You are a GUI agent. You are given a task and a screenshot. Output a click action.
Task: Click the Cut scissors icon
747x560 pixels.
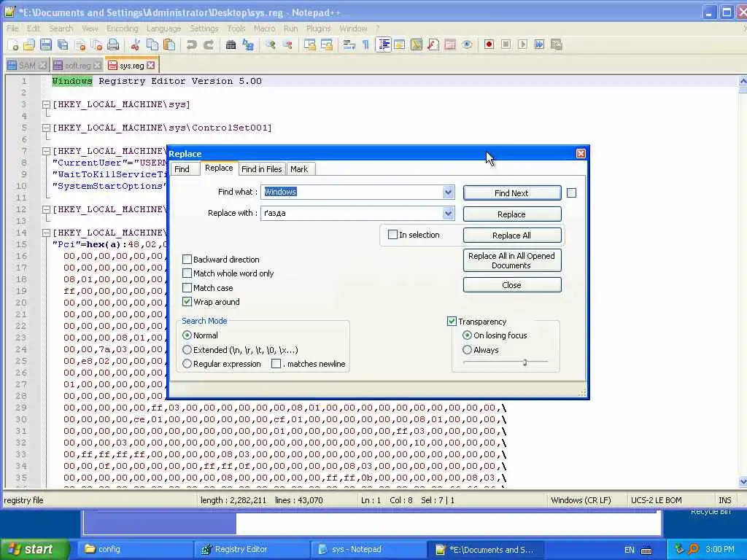pos(135,44)
